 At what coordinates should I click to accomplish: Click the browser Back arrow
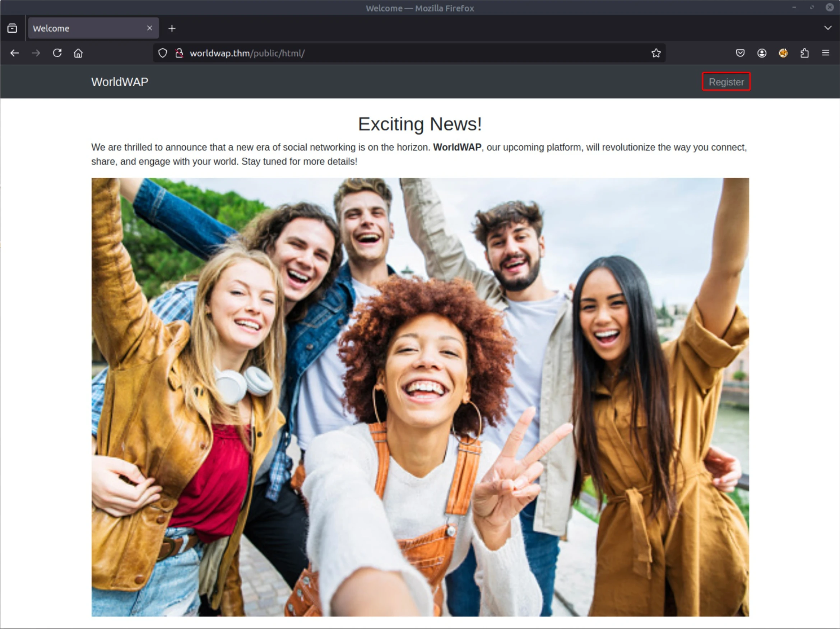[14, 53]
